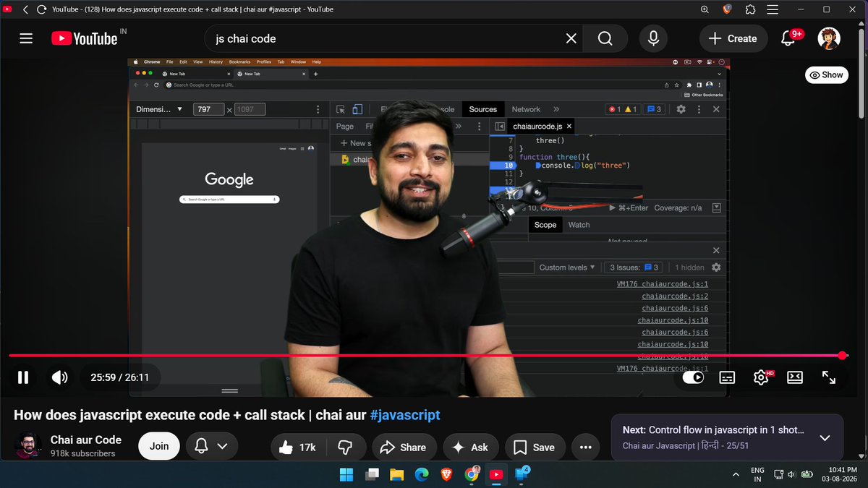Open Task View in the taskbar
This screenshot has height=488, width=868.
tap(372, 474)
